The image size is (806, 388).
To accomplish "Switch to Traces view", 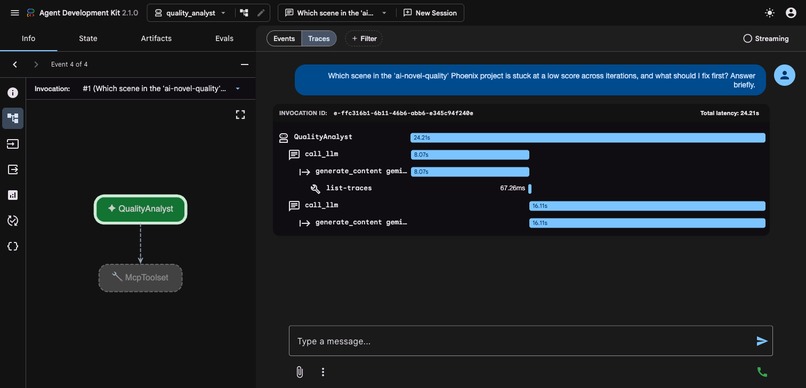I will coord(319,39).
